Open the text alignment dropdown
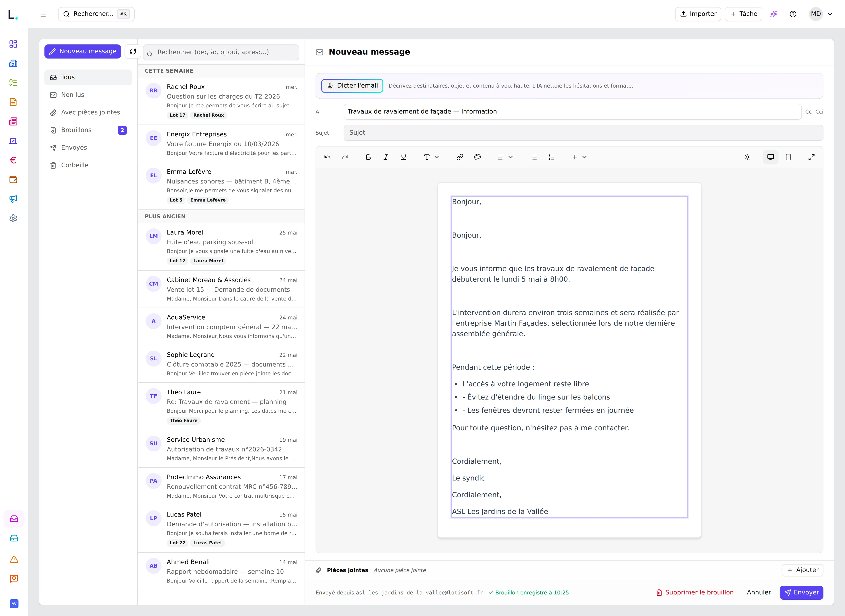The image size is (845, 616). pyautogui.click(x=505, y=157)
